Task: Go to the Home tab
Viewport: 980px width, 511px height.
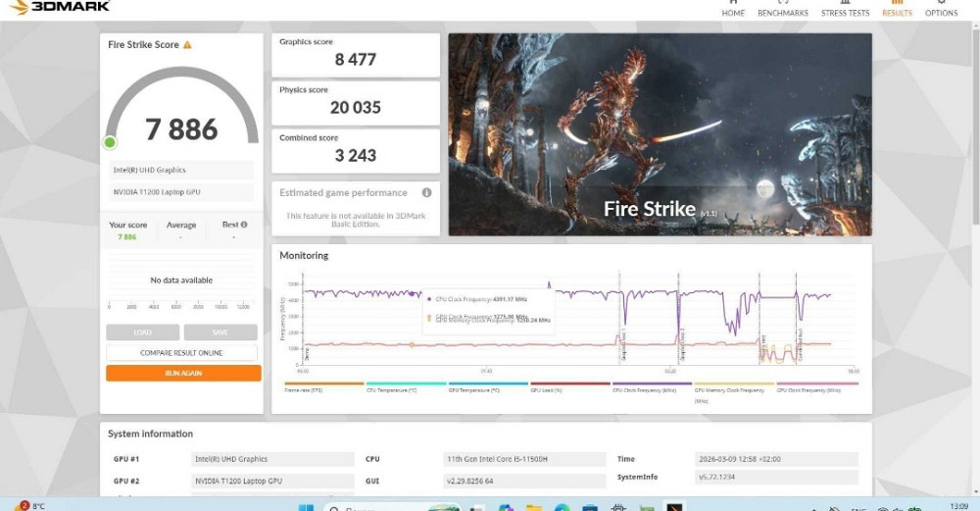Action: (733, 10)
